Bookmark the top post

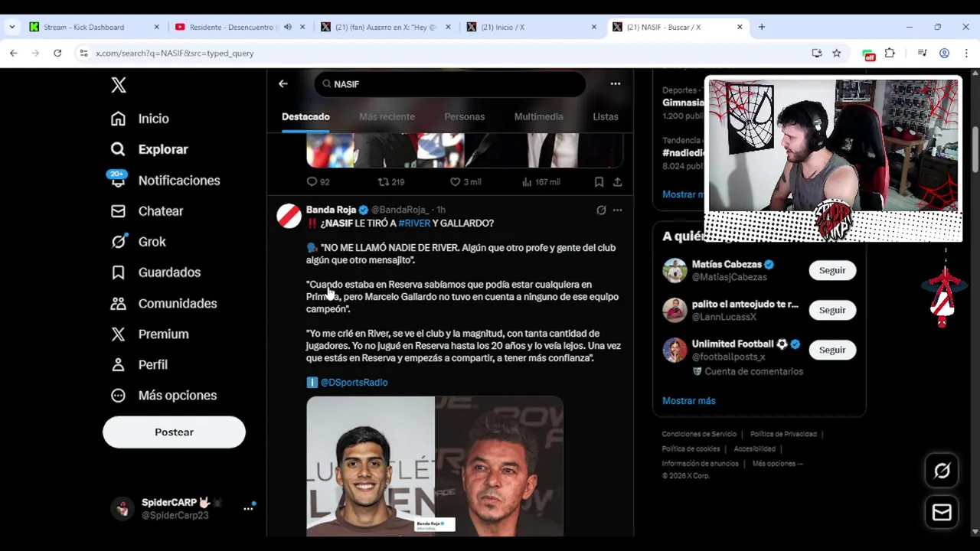click(x=599, y=182)
